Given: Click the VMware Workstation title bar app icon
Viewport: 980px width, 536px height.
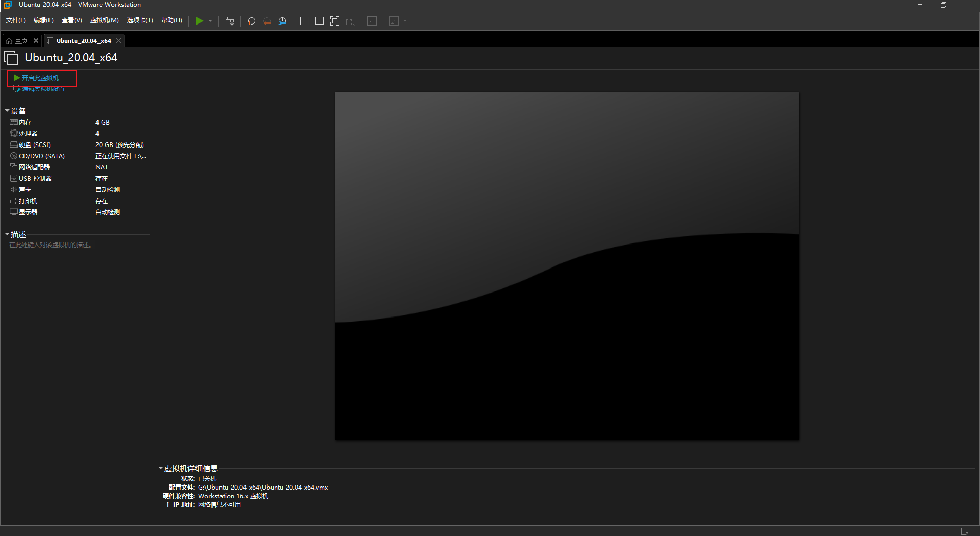Looking at the screenshot, I should click(8, 5).
